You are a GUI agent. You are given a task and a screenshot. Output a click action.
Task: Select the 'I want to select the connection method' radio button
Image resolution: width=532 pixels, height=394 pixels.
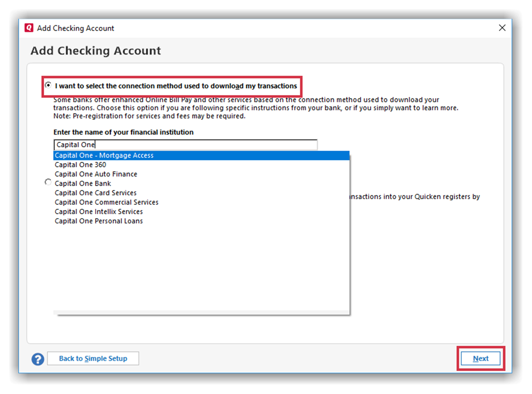[x=48, y=86]
